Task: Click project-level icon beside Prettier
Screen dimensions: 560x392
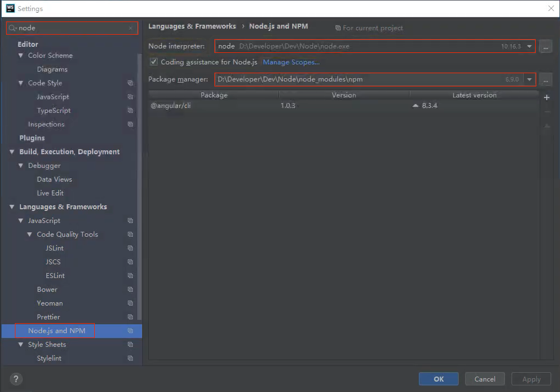Action: click(131, 317)
